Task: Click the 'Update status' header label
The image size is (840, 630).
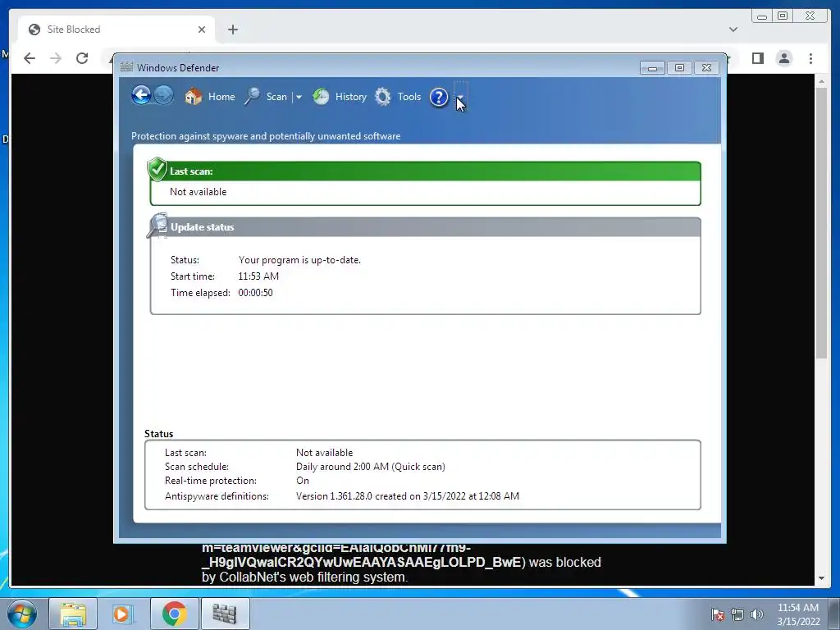Action: pyautogui.click(x=203, y=227)
